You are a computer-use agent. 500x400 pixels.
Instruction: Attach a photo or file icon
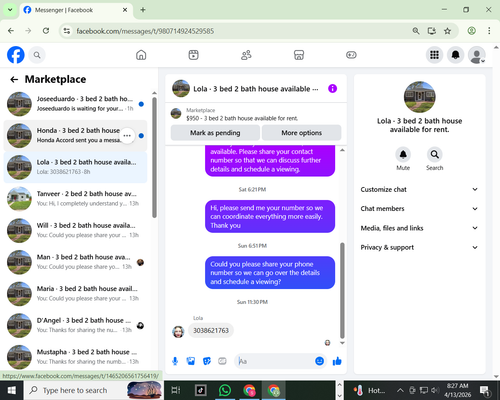pyautogui.click(x=191, y=361)
